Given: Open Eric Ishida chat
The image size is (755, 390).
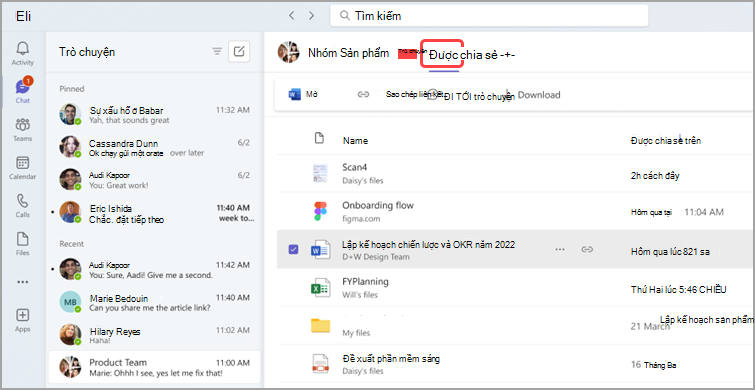Looking at the screenshot, I should (155, 214).
